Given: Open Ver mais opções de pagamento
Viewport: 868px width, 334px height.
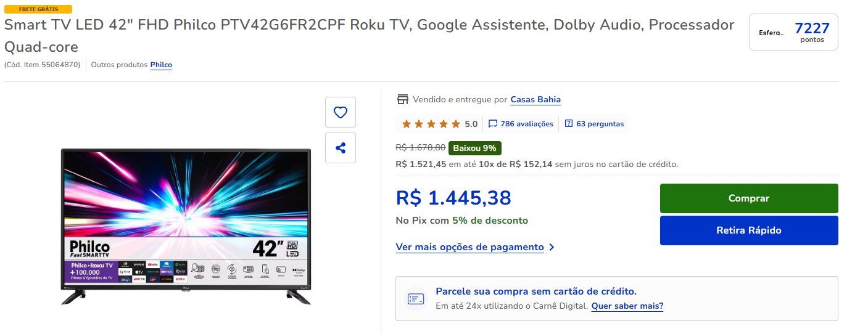Looking at the screenshot, I should (x=470, y=247).
